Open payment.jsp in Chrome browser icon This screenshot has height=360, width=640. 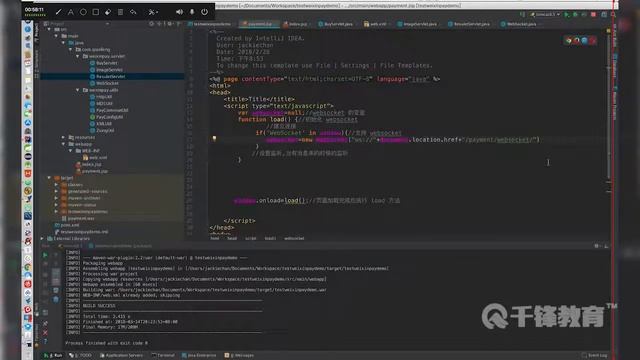tap(569, 40)
